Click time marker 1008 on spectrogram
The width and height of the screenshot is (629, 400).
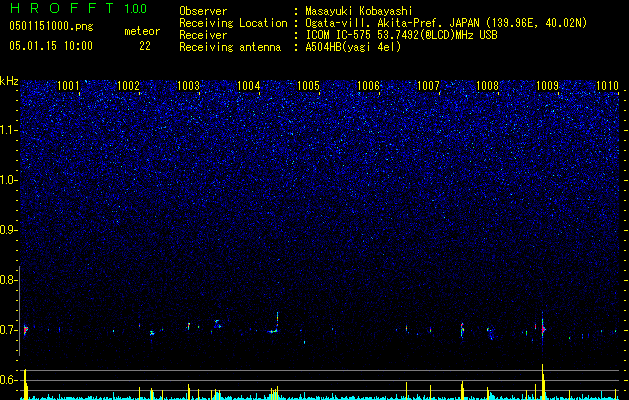coord(487,85)
